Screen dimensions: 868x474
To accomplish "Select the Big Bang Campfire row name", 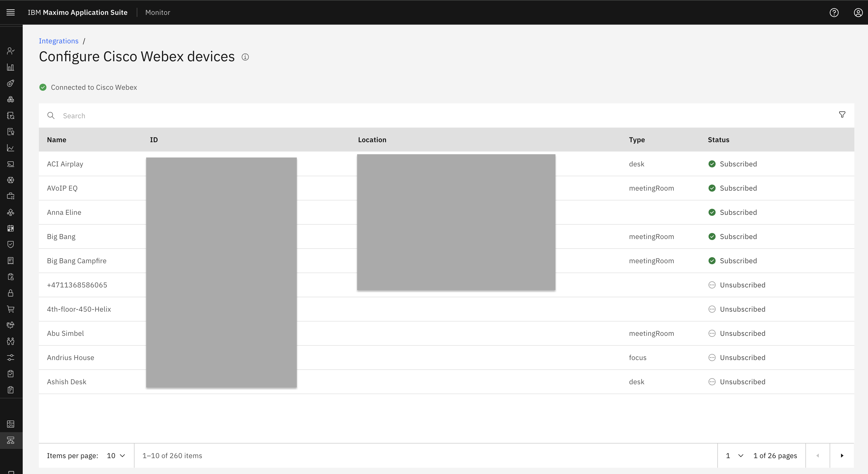I will click(76, 261).
